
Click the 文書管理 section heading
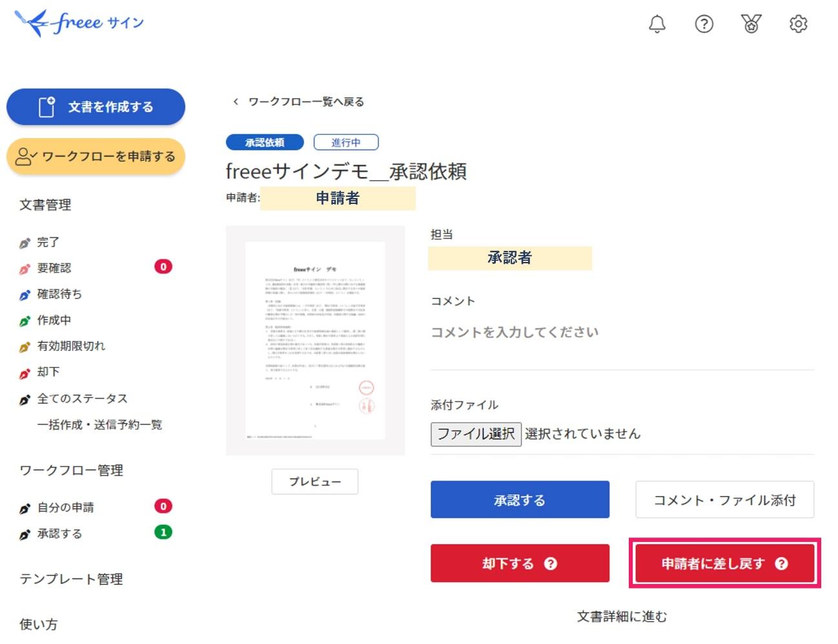(x=45, y=205)
